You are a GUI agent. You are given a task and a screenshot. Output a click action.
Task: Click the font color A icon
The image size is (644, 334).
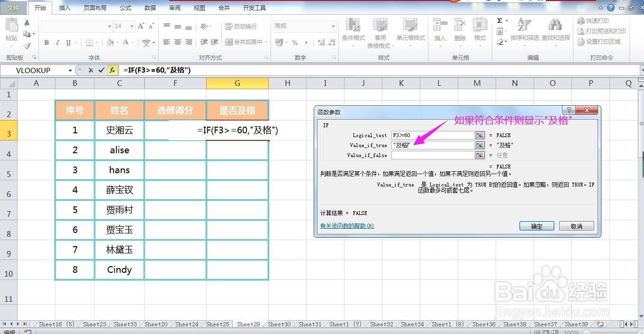pos(126,43)
